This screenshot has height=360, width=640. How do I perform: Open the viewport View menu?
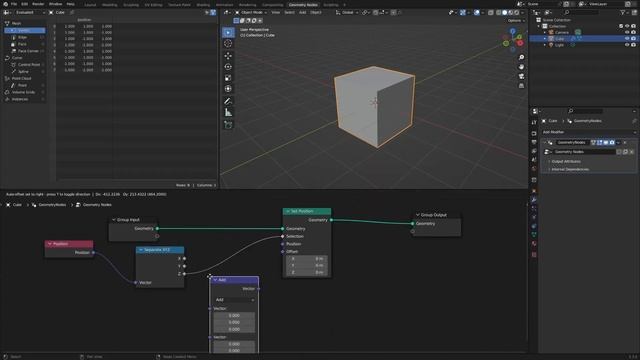pyautogui.click(x=276, y=13)
